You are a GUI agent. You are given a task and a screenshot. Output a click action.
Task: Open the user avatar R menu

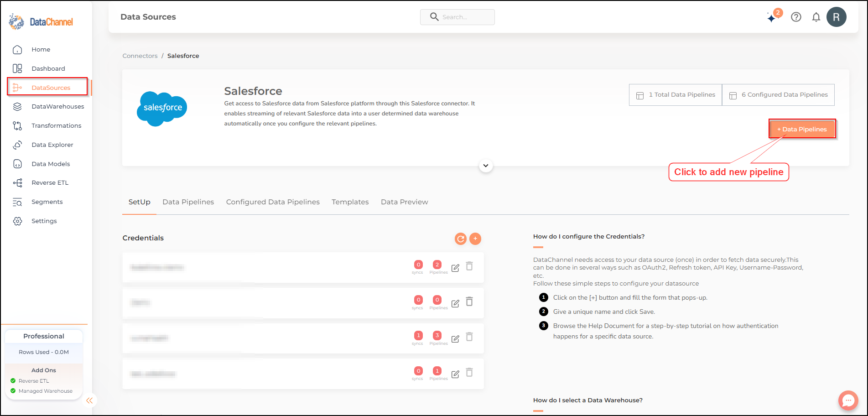coord(836,17)
